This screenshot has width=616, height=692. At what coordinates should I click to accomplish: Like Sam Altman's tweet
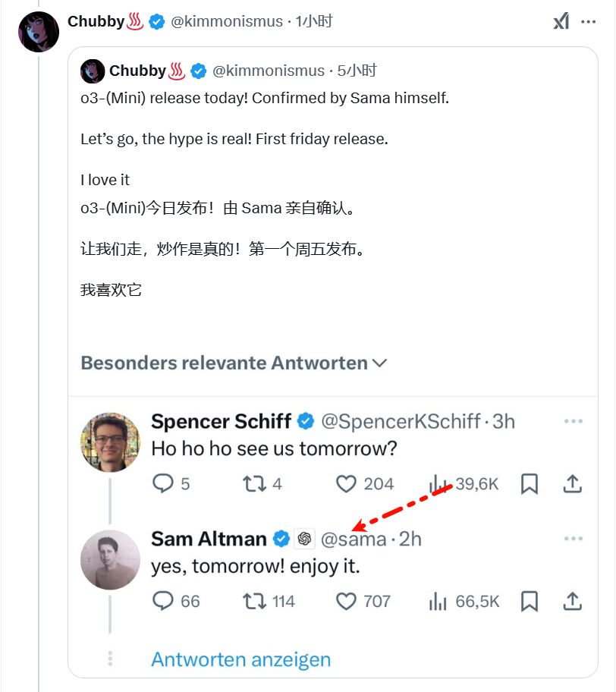346,602
